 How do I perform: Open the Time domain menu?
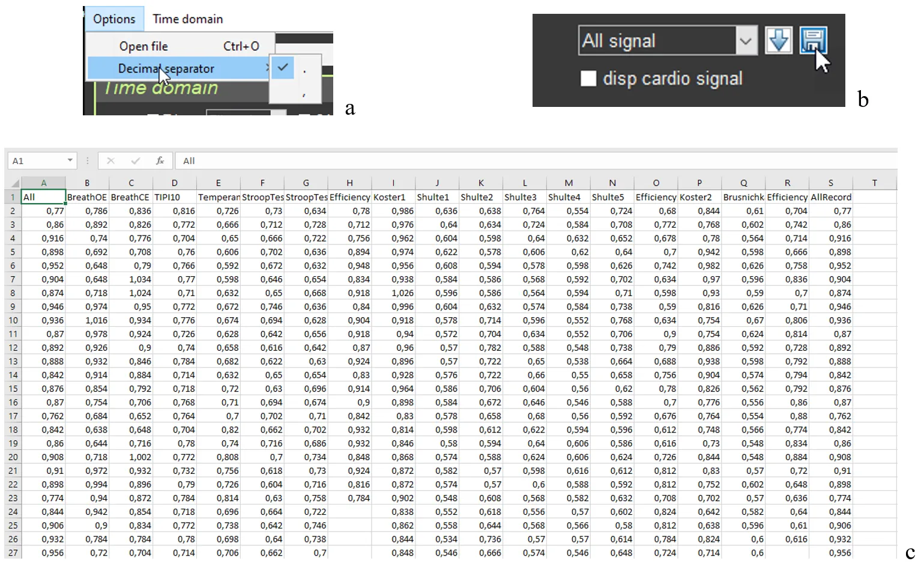187,19
